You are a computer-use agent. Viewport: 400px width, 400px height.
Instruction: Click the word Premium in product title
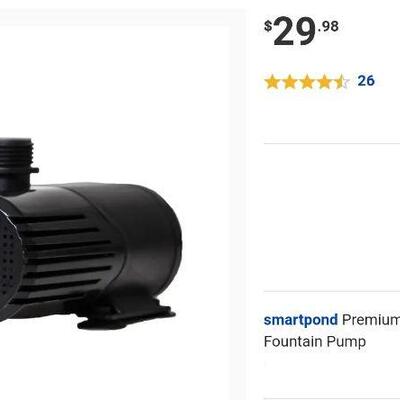(371, 320)
